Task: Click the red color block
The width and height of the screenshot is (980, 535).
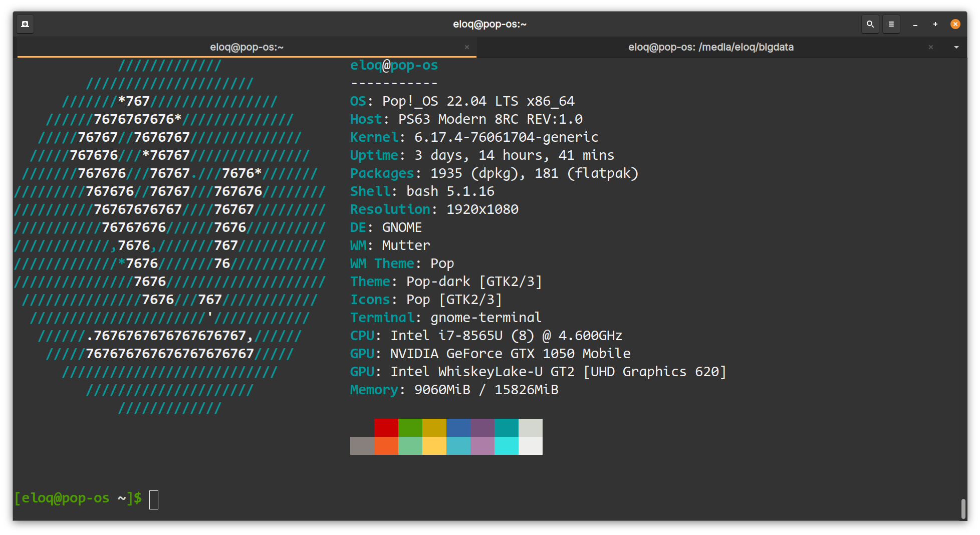Action: (386, 428)
